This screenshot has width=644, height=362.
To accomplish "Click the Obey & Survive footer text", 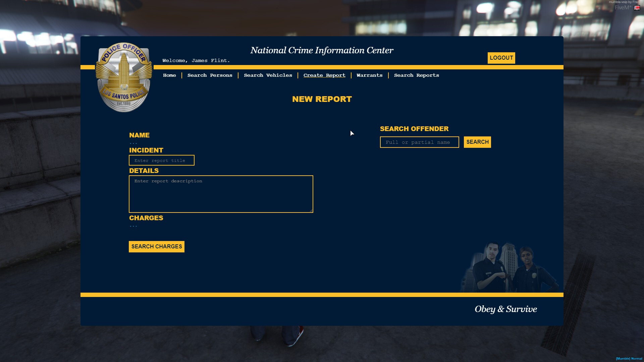I will point(505,309).
